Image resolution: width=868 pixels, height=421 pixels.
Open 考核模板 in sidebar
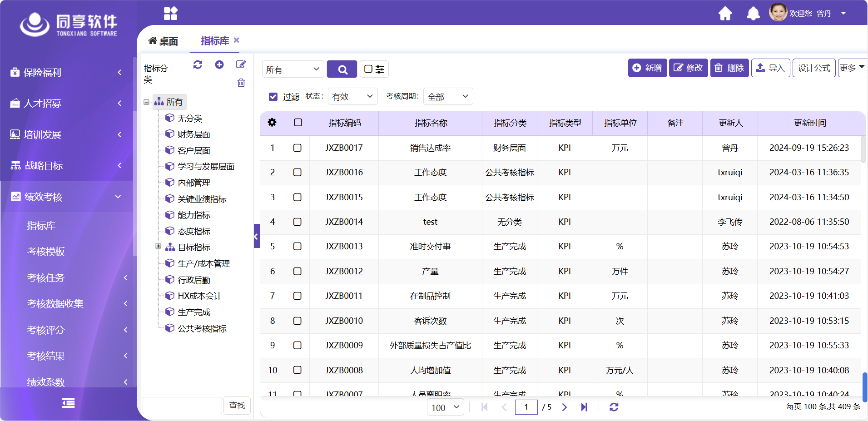[x=45, y=251]
